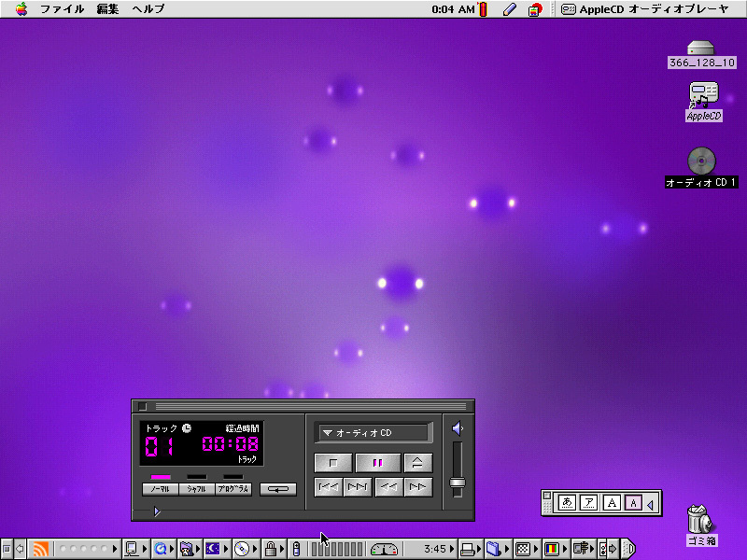Select ノーマル normal play mode

161,489
